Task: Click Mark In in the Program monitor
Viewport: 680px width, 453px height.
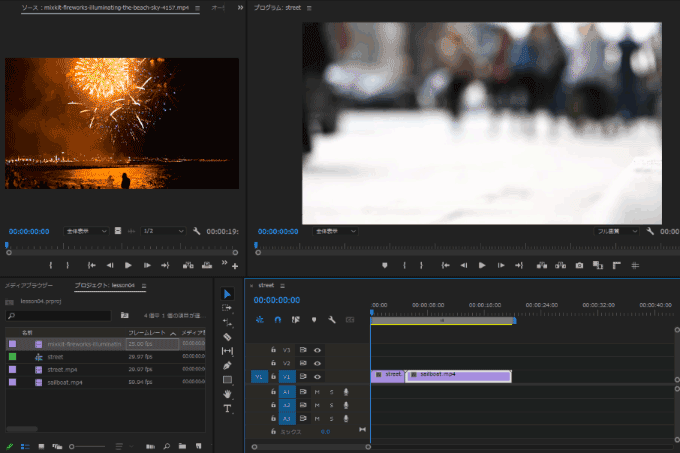Action: (x=404, y=265)
